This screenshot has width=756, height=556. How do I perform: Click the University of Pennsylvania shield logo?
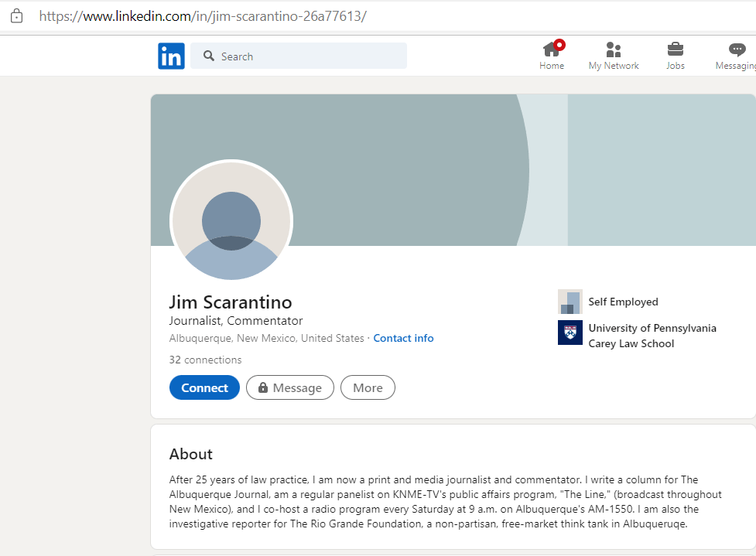click(570, 333)
